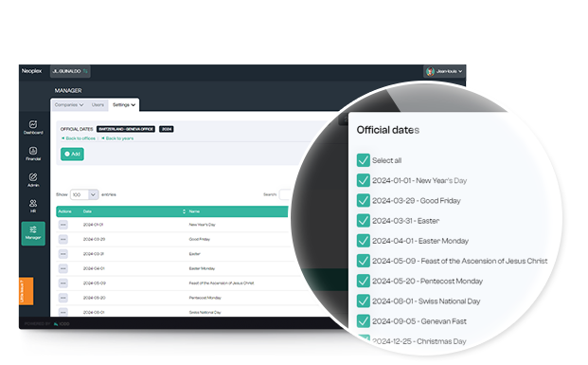
Task: Click the 2024 year badge
Action: pyautogui.click(x=166, y=129)
